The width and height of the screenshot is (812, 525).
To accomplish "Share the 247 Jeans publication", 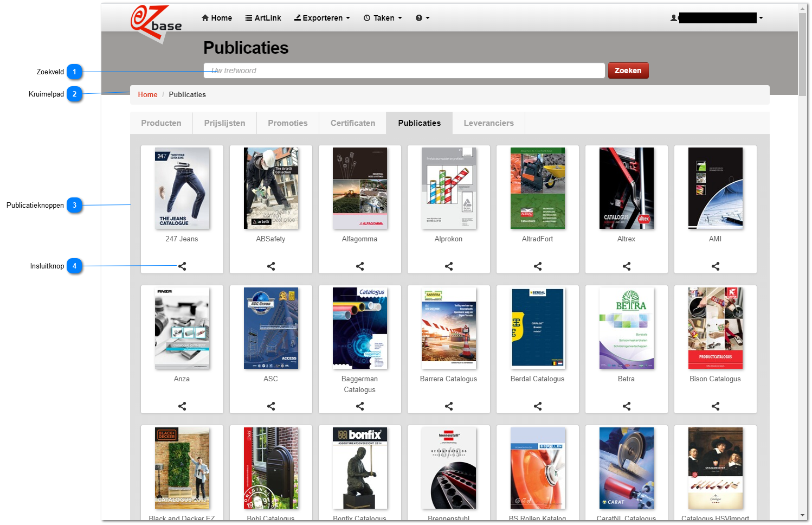I will 182,266.
